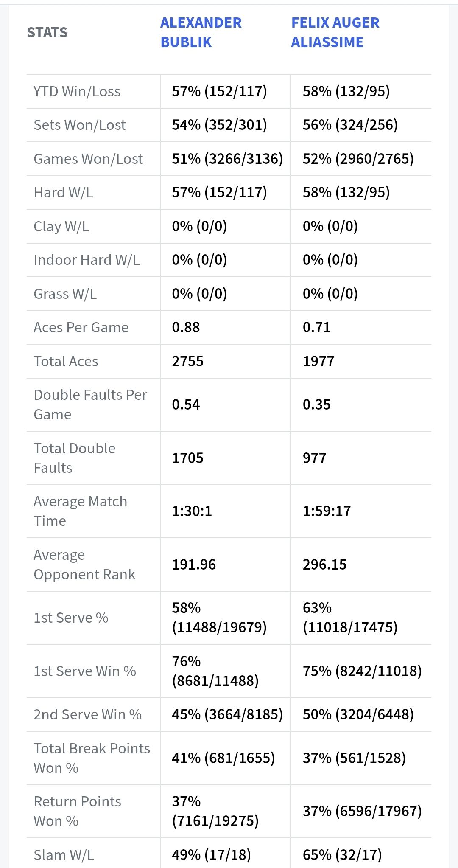
Task: Click the Sets Won/Lost row label
Action: [x=79, y=125]
